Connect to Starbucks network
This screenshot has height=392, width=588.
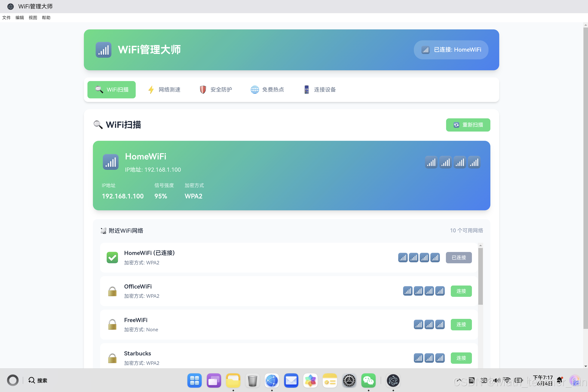[x=461, y=358]
